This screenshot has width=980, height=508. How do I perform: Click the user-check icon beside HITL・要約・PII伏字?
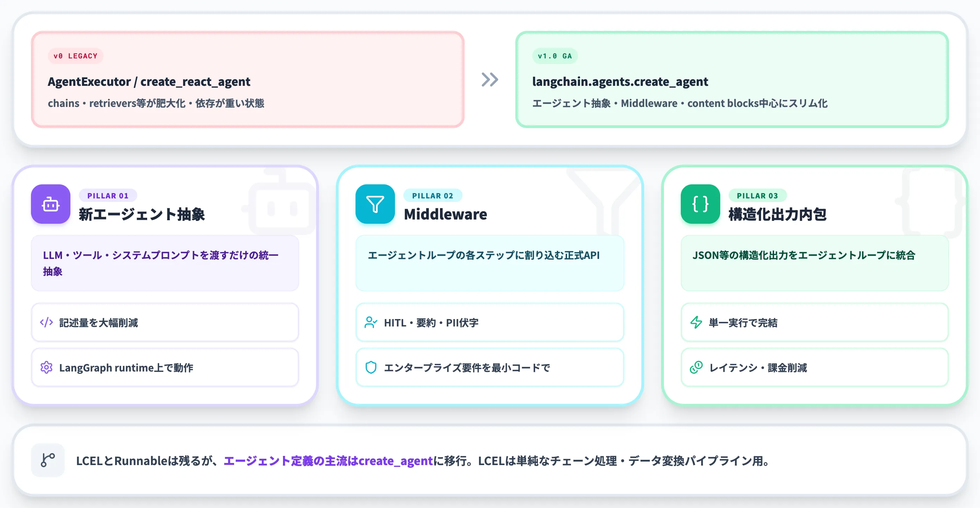371,323
